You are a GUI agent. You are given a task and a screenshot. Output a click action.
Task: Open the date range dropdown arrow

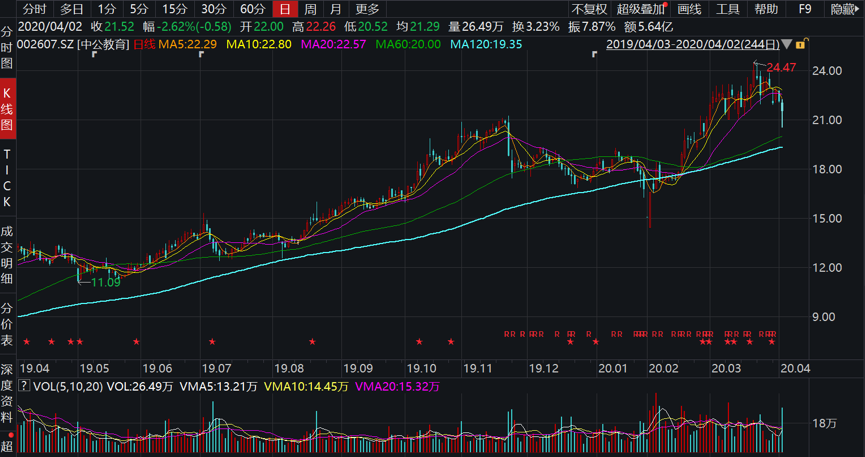pos(787,45)
